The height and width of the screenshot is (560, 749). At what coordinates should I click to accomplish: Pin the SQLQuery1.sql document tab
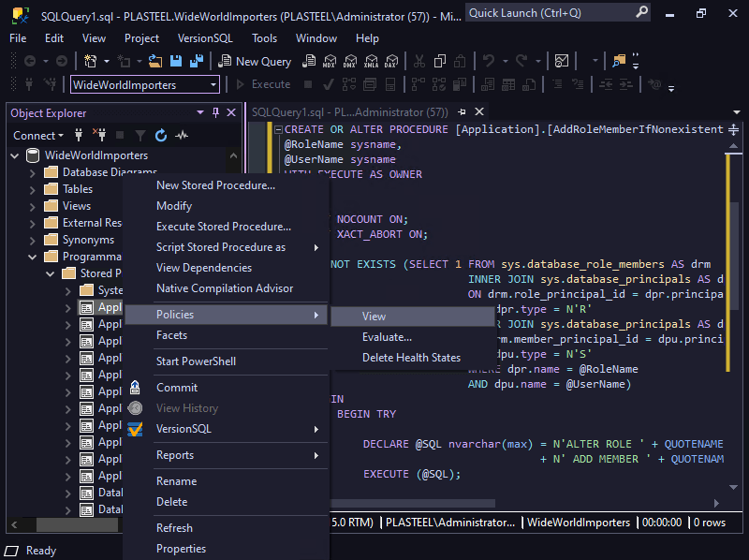tap(462, 111)
